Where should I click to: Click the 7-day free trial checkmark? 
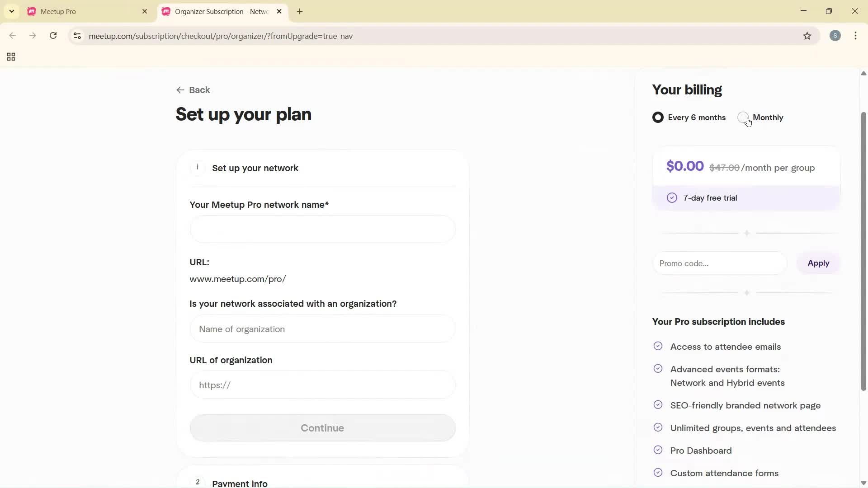tap(672, 197)
